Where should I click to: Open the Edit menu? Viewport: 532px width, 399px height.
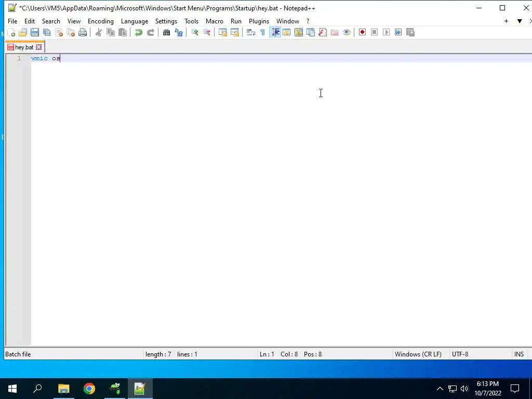[x=30, y=21]
